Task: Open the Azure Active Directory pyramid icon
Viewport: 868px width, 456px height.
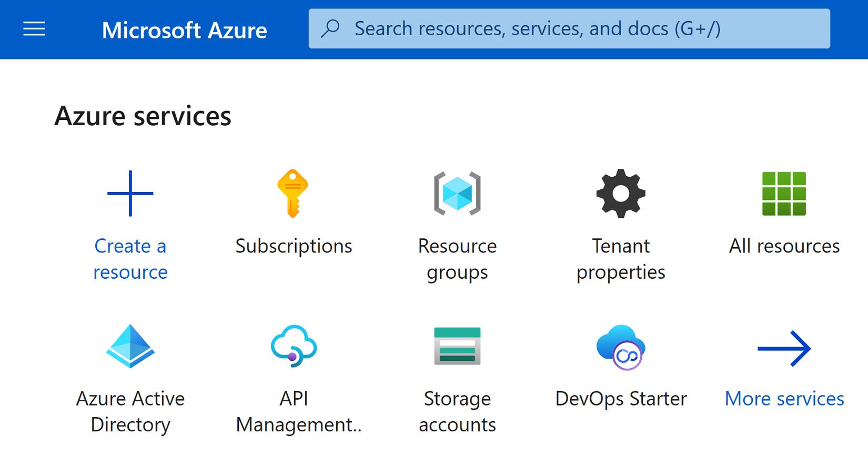Action: [x=130, y=346]
